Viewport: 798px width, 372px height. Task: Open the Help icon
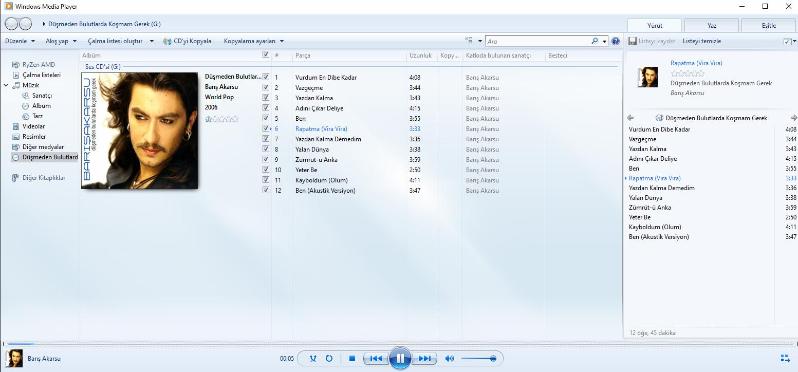pyautogui.click(x=615, y=41)
